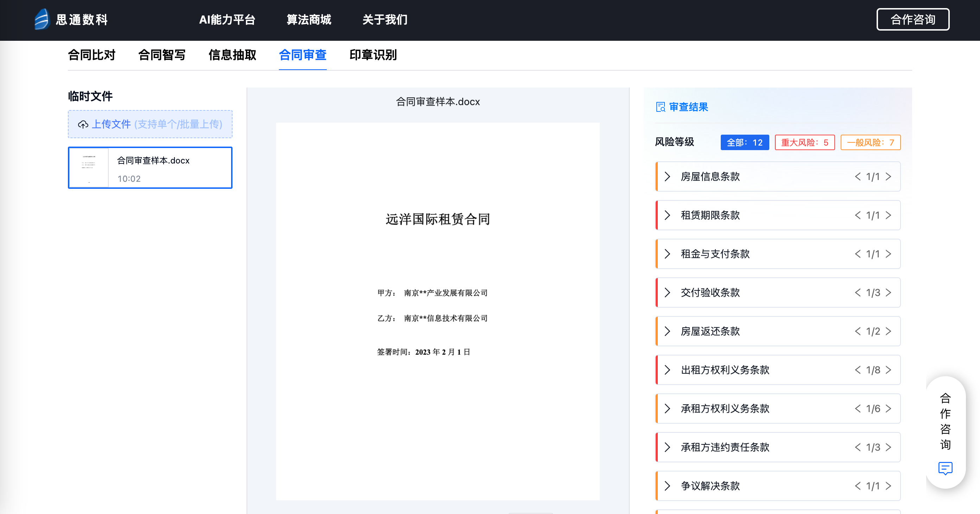This screenshot has height=514, width=980.
Task: Expand the 争议解决条款 section
Action: (x=667, y=486)
